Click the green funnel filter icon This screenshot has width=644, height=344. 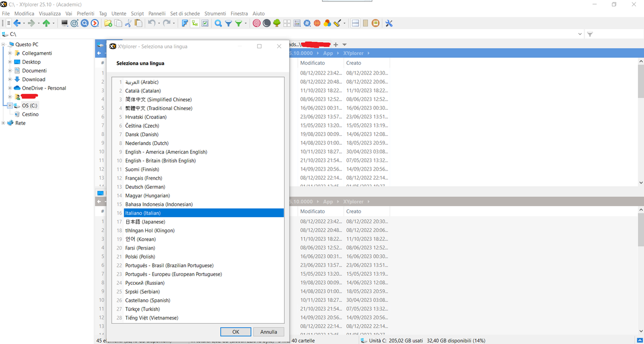(238, 23)
